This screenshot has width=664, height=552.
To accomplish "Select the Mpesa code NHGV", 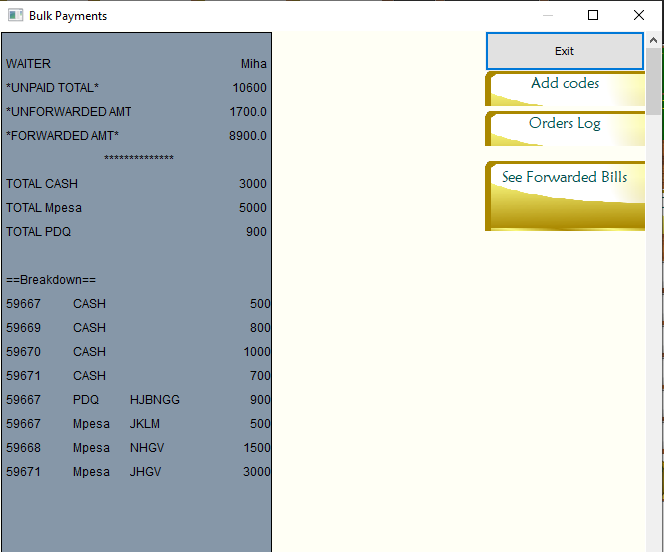I will click(x=147, y=448).
